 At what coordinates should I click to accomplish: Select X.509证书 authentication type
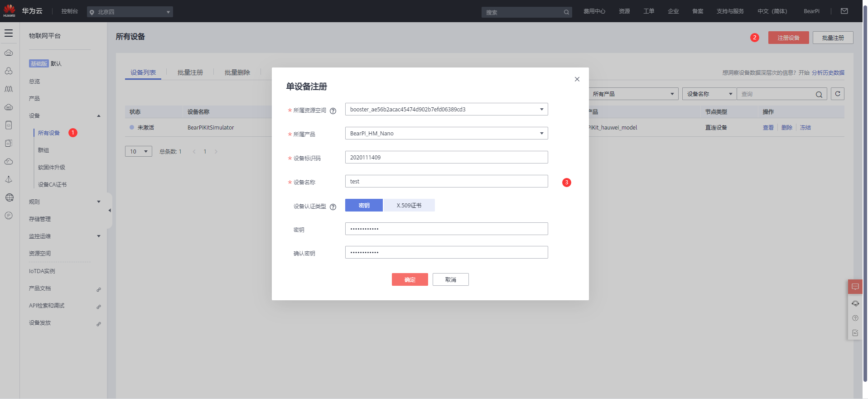[x=409, y=206]
